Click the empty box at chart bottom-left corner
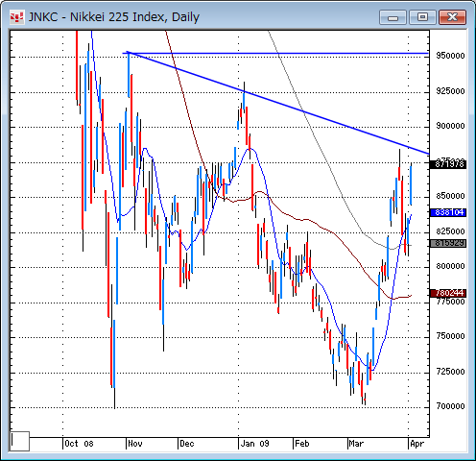 (x=20, y=441)
